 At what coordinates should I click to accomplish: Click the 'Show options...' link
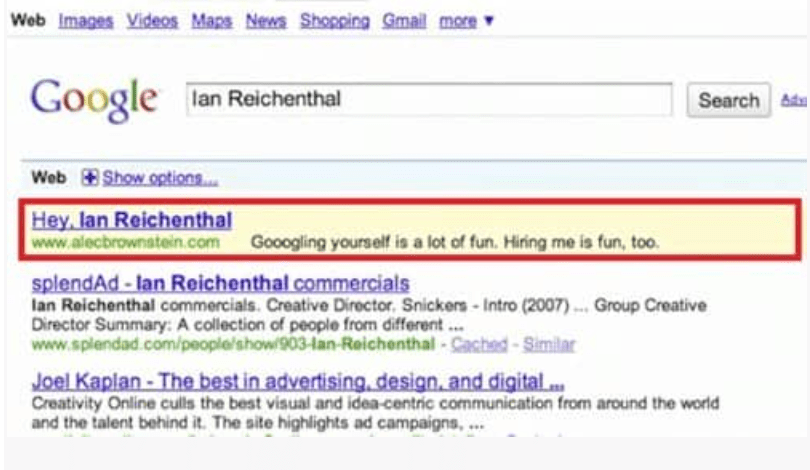(160, 178)
